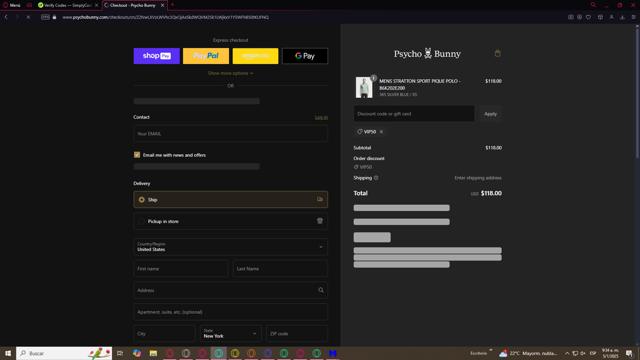Click the Buscar taskbar search box
Image resolution: width=640 pixels, height=360 pixels.
coord(64,353)
